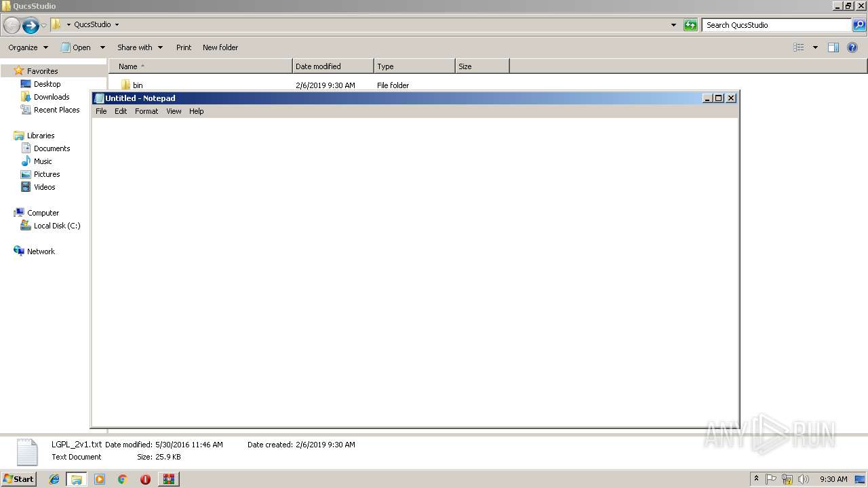Close the QucsStudio Explorer window
The image size is (868, 488).
coord(861,6)
